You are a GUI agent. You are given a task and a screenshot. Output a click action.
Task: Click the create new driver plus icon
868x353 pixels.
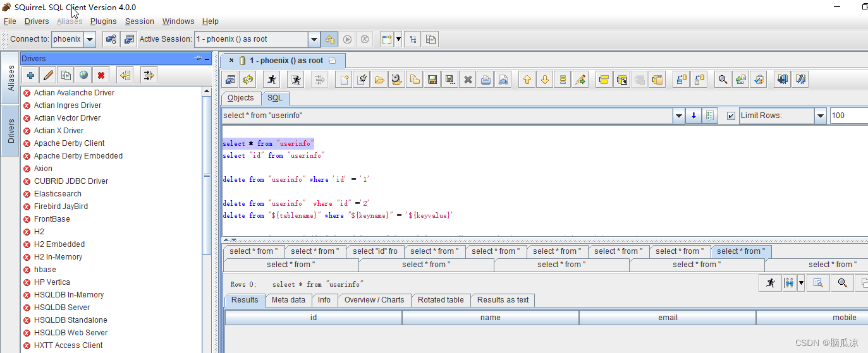(x=30, y=76)
